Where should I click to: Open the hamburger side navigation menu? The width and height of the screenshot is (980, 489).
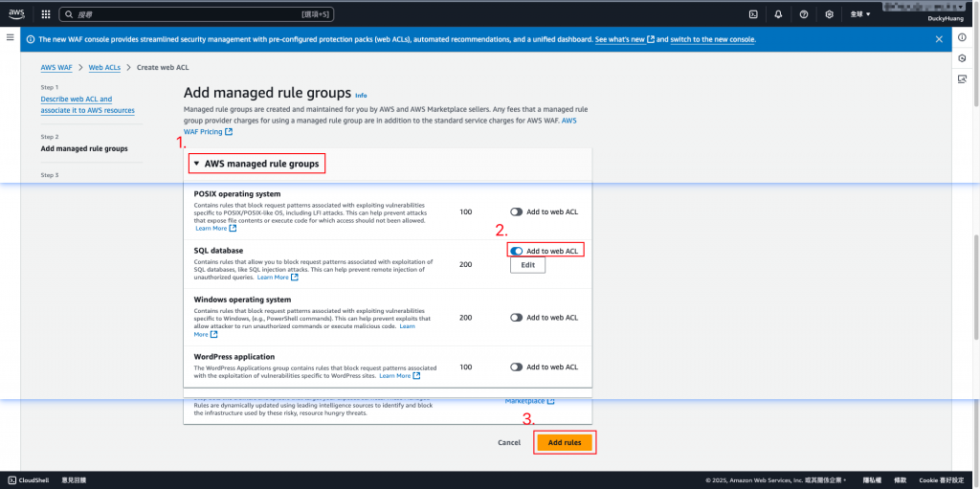point(10,37)
